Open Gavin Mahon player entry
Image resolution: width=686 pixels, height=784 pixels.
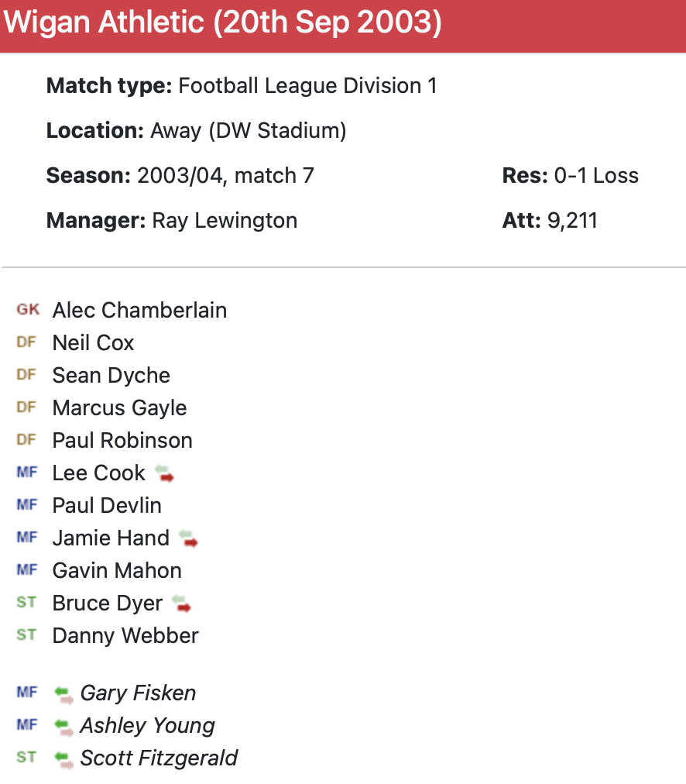coord(117,570)
